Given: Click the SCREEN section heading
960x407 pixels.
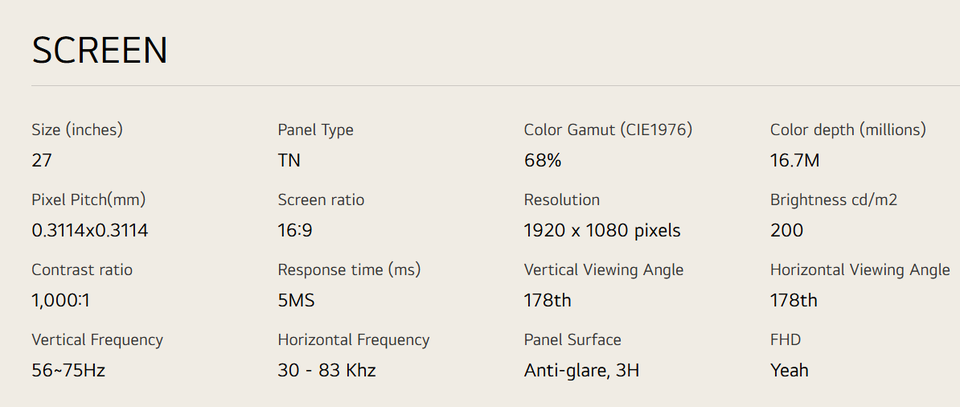Looking at the screenshot, I should point(100,51).
